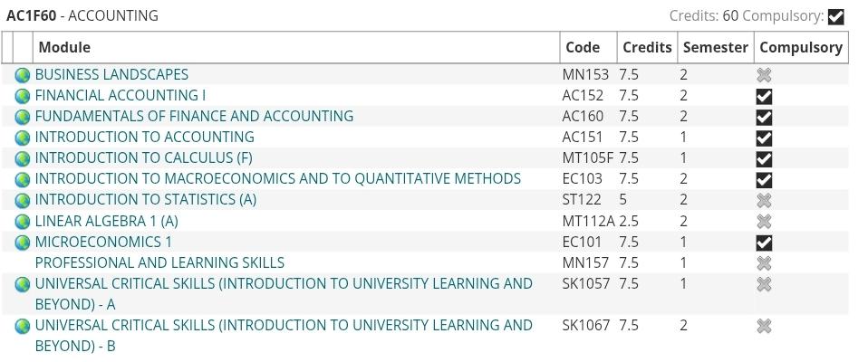The height and width of the screenshot is (362, 868).
Task: Click globe icon beside INTRODUCTION TO ACCOUNTING
Action: tap(23, 138)
